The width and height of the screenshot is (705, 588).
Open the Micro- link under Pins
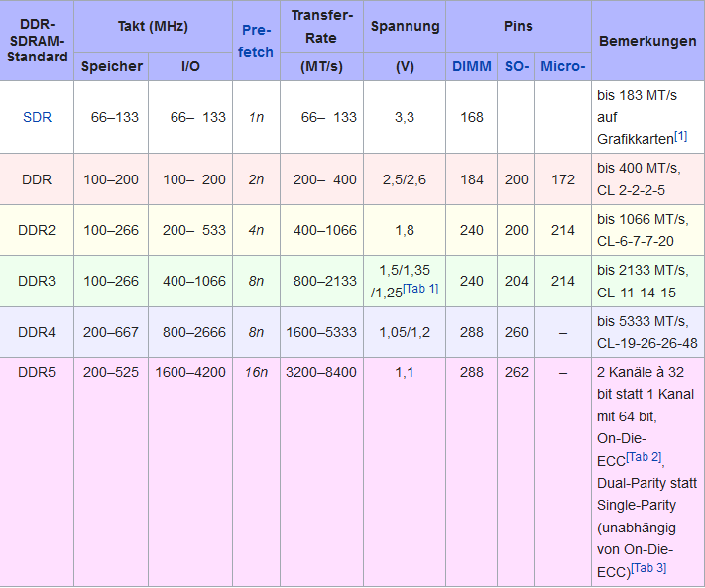tap(562, 67)
